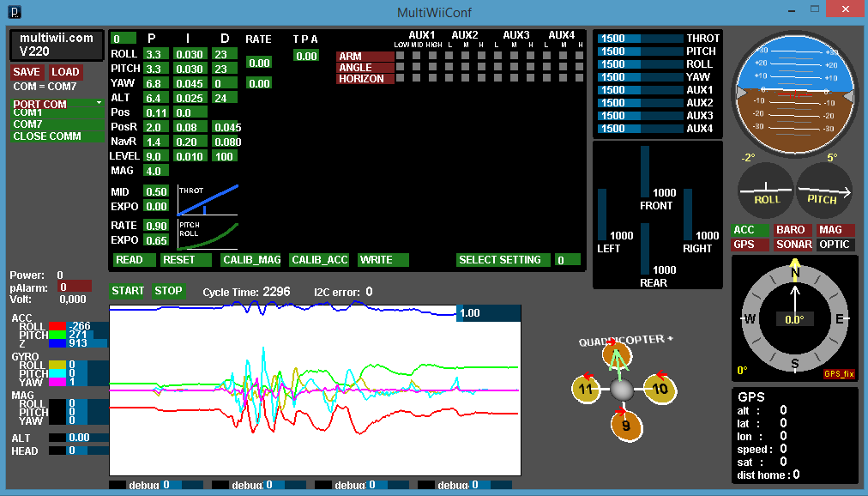The height and width of the screenshot is (496, 868).
Task: Click the throttle MID value 0.50
Action: pos(155,191)
